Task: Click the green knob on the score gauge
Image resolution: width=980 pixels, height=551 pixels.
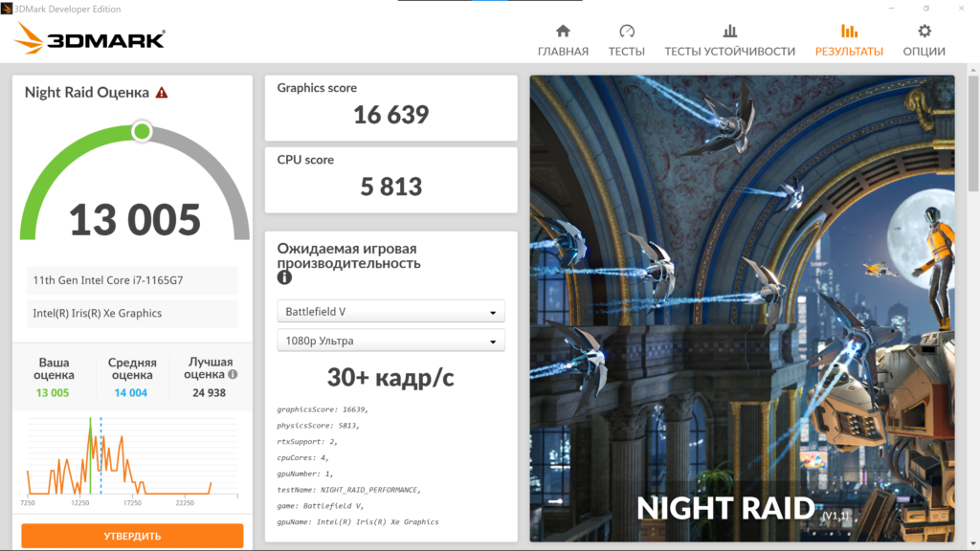Action: 142,131
